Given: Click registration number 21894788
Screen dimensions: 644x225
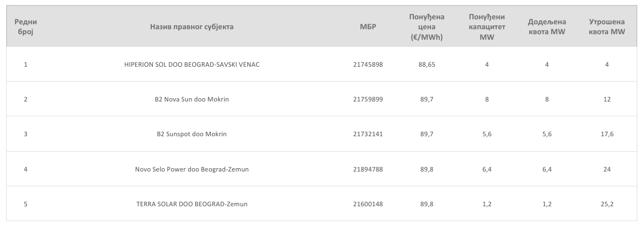Looking at the screenshot, I should [368, 169].
